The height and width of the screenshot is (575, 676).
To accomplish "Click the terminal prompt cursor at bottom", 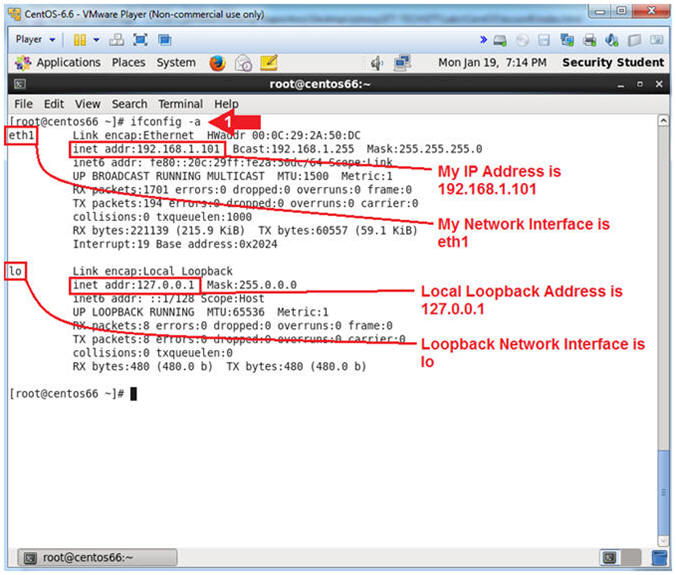I will pyautogui.click(x=134, y=394).
